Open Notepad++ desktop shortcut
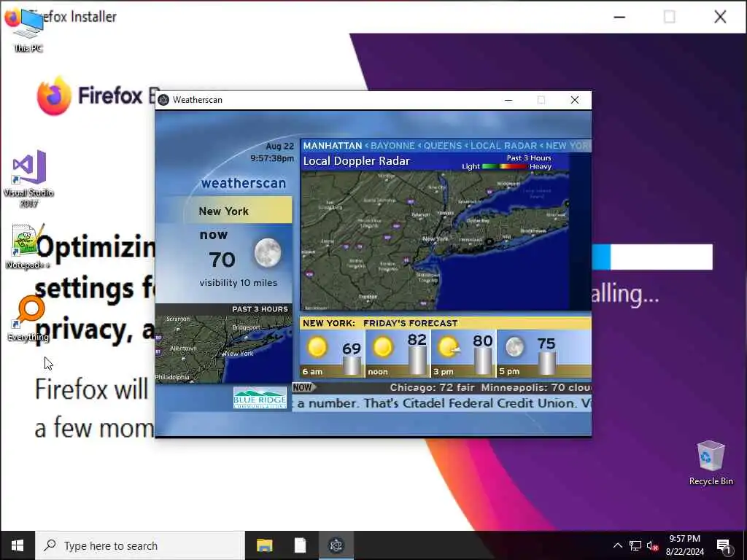Image resolution: width=747 pixels, height=560 pixels. 28,246
